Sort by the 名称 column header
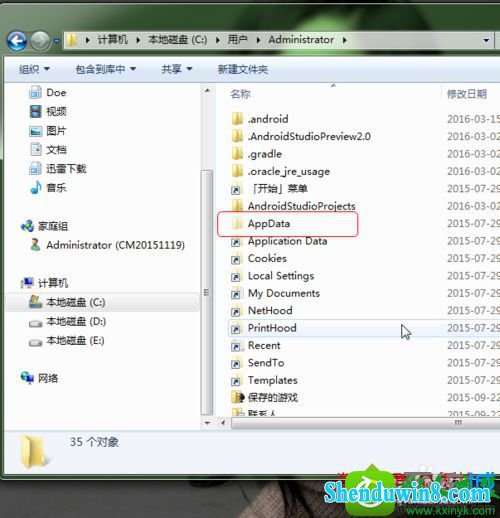The width and height of the screenshot is (500, 518). (x=240, y=94)
